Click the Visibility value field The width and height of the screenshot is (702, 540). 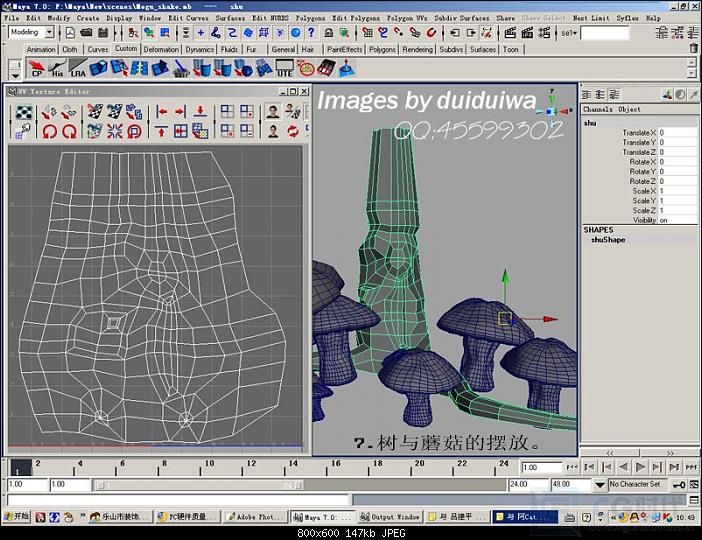point(677,220)
